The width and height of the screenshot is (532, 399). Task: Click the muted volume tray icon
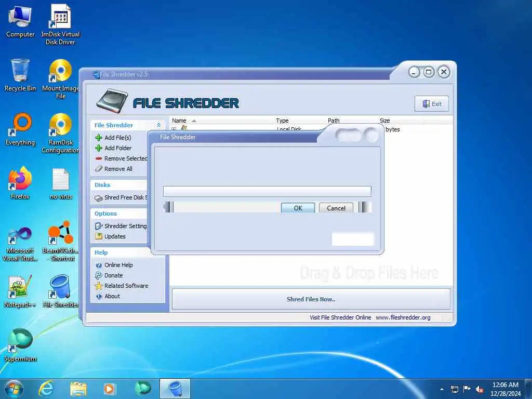[x=480, y=390]
